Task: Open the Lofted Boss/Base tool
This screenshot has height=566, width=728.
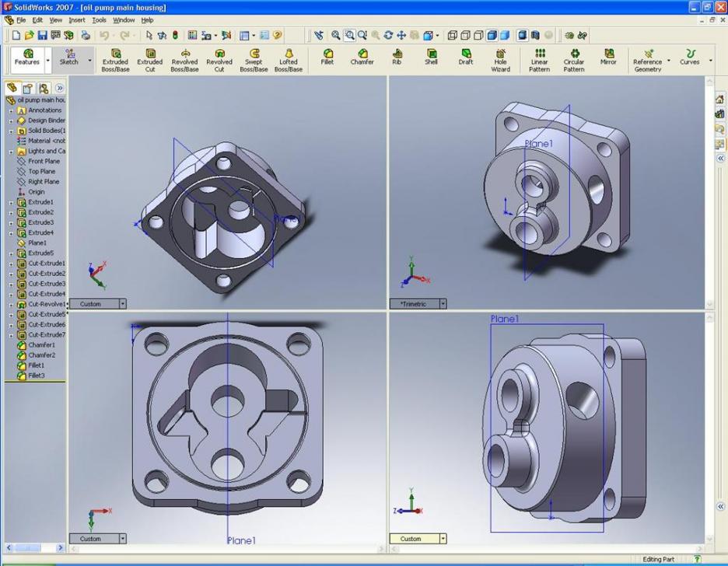Action: (x=288, y=61)
